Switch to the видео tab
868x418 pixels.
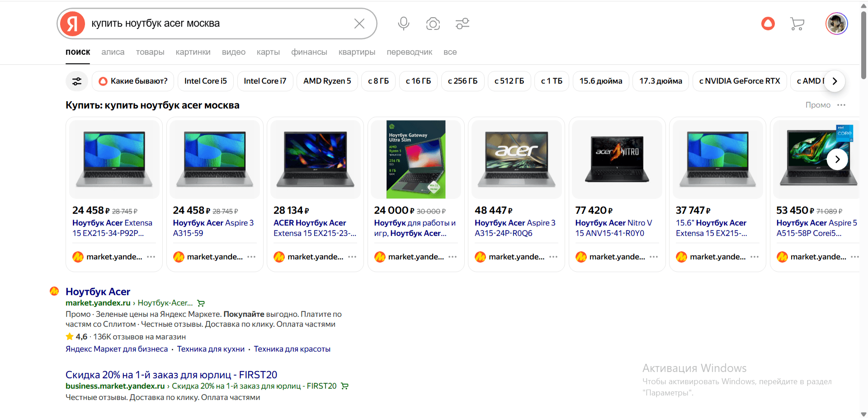coord(234,52)
